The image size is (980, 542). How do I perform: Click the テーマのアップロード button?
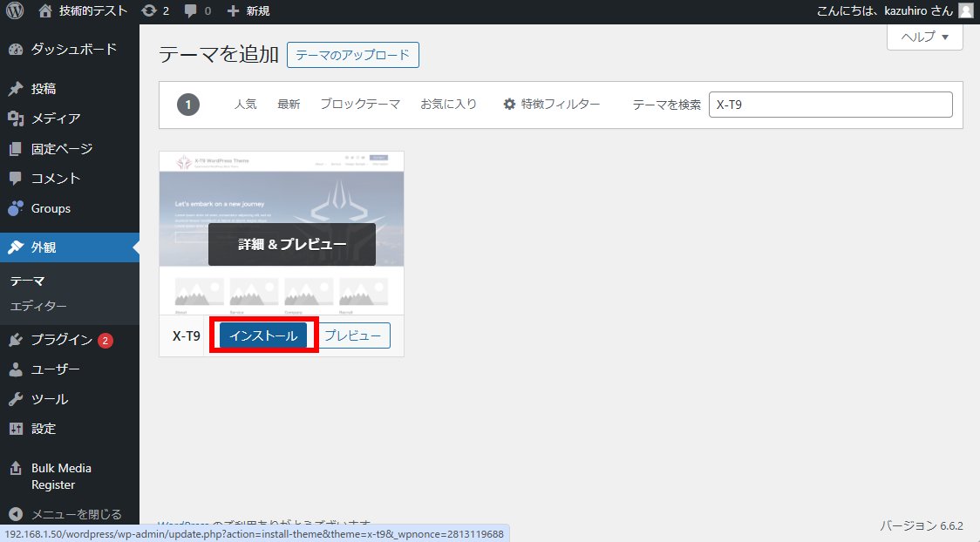pos(352,55)
